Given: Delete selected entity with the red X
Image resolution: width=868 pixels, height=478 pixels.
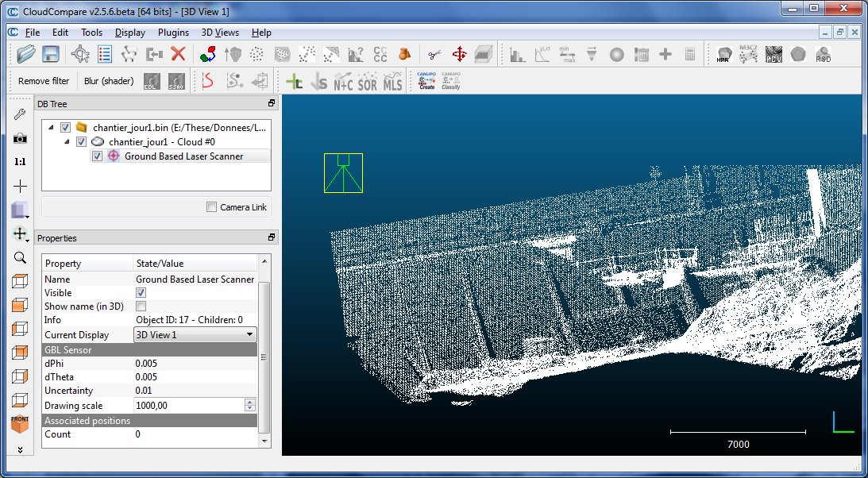Looking at the screenshot, I should [178, 54].
